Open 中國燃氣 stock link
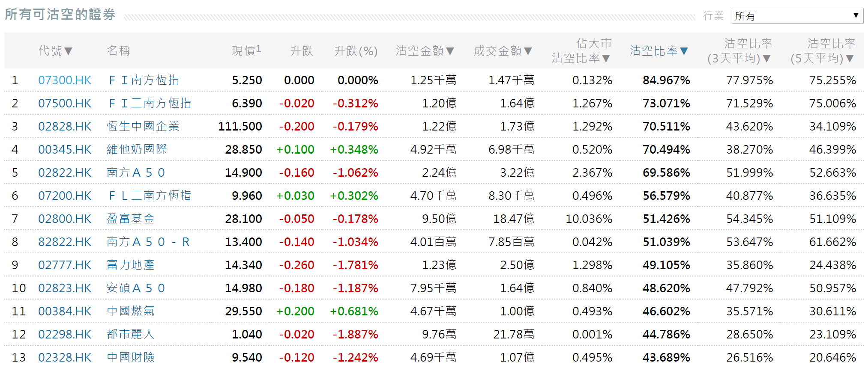Viewport: 868px width, 365px height. tap(130, 311)
